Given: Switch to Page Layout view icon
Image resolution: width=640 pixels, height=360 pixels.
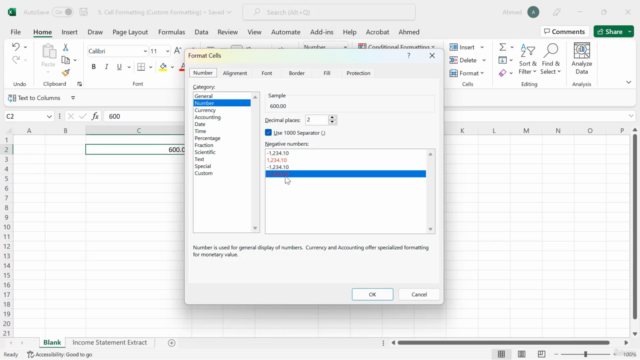Looking at the screenshot, I should pos(522,354).
